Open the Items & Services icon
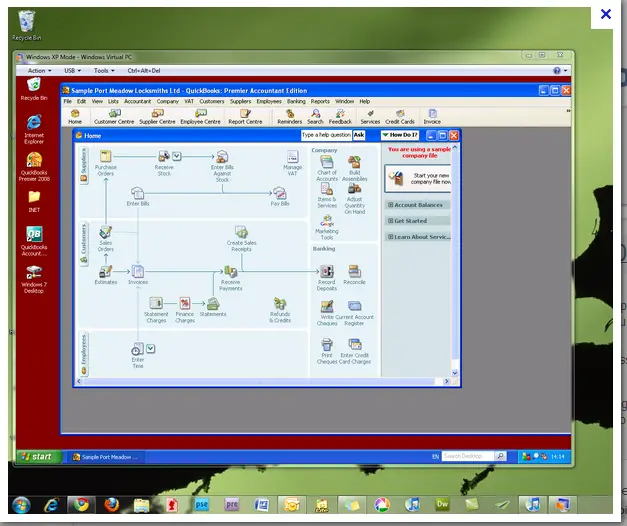The height and width of the screenshot is (526, 627). pyautogui.click(x=327, y=189)
